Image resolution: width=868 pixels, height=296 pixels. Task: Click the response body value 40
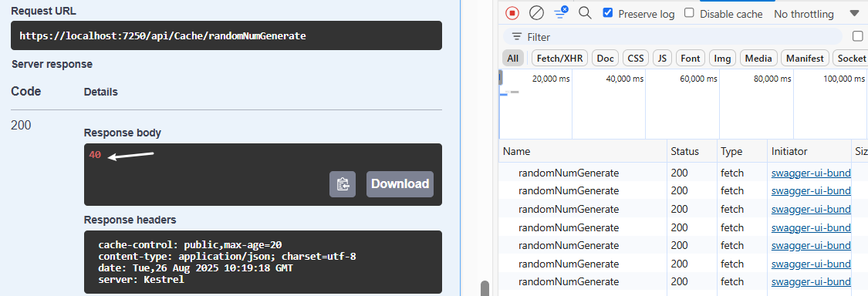point(95,156)
